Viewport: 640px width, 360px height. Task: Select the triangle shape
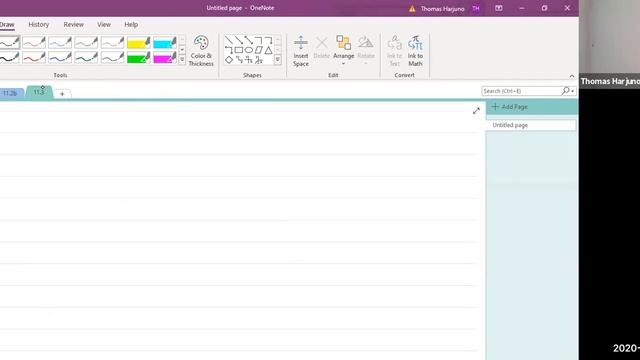pos(268,50)
